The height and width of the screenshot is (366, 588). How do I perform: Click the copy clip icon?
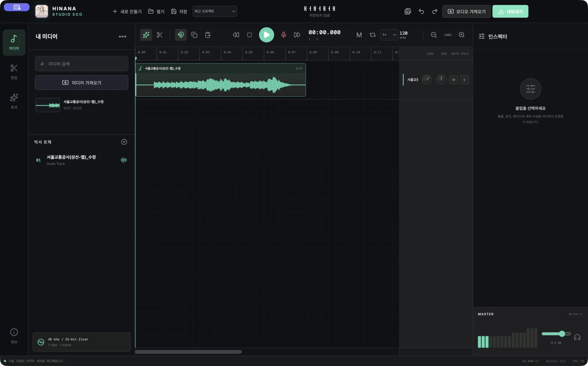(x=194, y=35)
